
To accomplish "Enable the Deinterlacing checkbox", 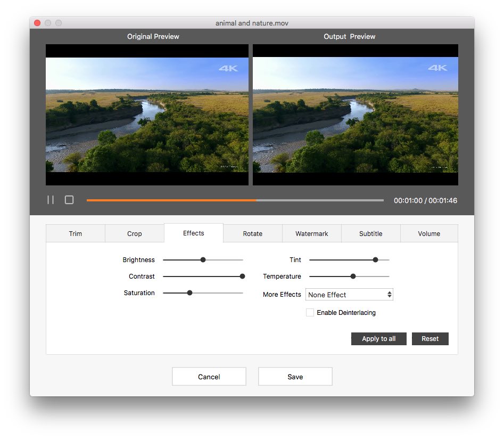I will click(x=310, y=313).
